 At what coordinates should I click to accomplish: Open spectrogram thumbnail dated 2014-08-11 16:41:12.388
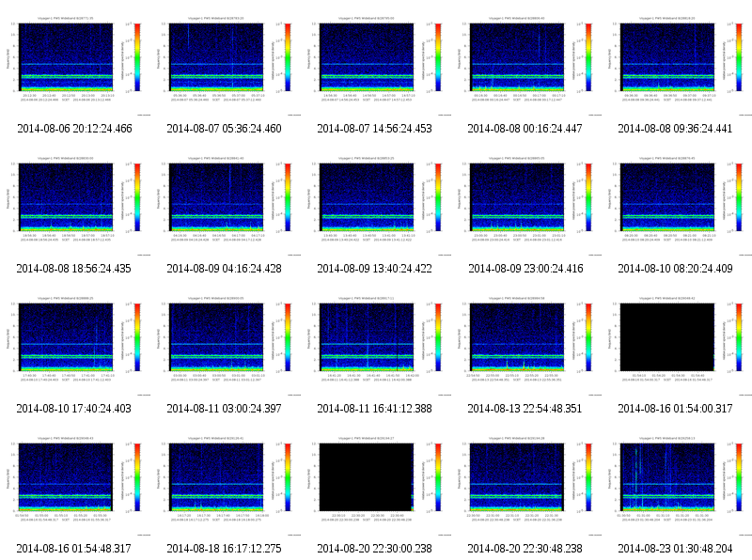click(376, 340)
